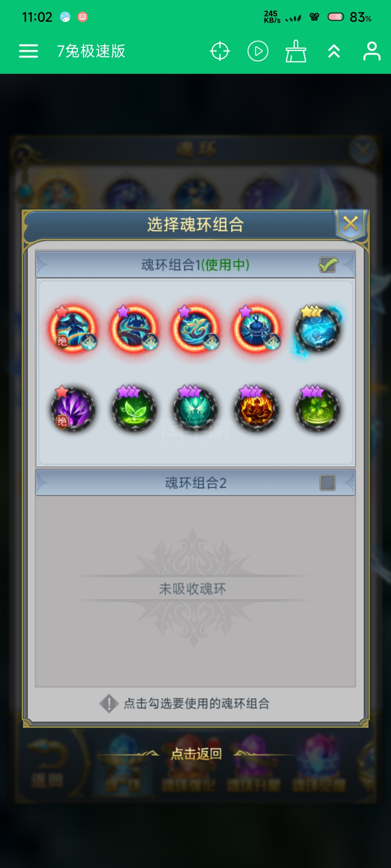Viewport: 391px width, 868px height.
Task: Select the purple crystal soul ring marked 绝
Action: (x=73, y=409)
